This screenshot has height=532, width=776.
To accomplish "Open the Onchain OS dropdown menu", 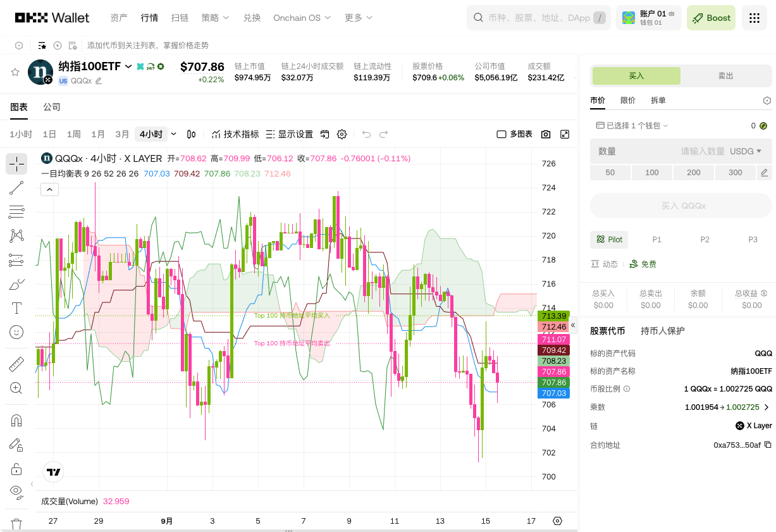I will tap(302, 18).
